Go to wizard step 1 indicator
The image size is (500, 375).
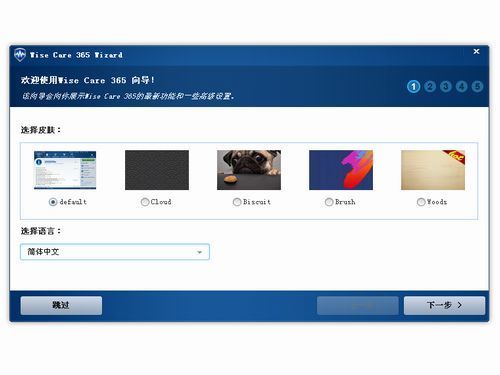[x=413, y=87]
